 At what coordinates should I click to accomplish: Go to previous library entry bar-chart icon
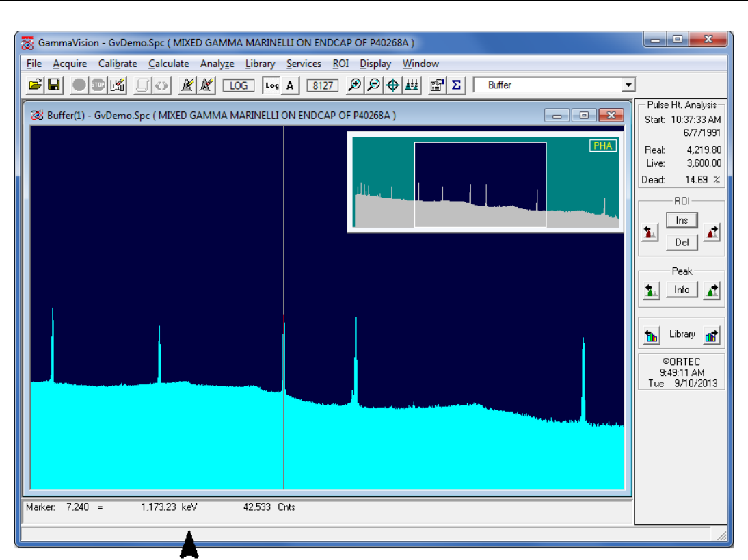tap(651, 335)
